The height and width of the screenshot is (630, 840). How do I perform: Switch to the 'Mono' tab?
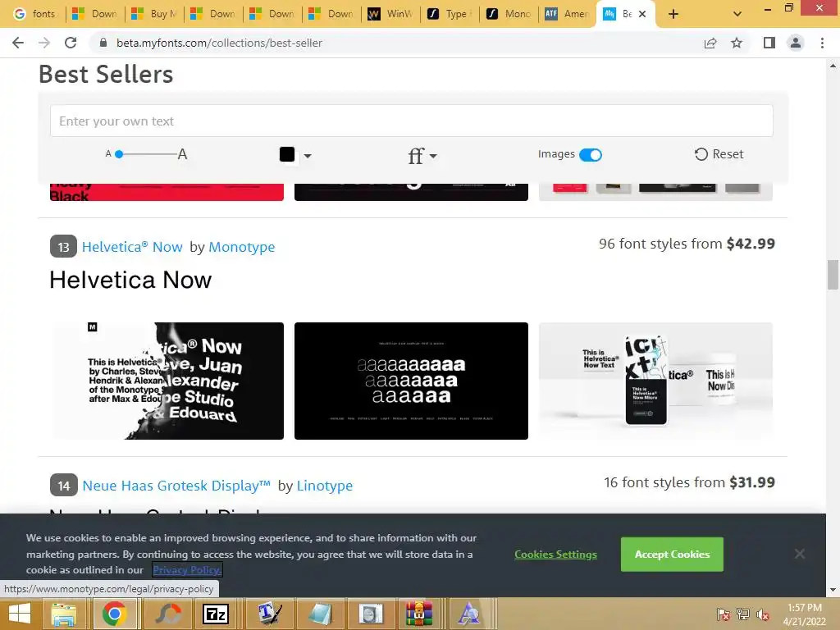point(508,14)
